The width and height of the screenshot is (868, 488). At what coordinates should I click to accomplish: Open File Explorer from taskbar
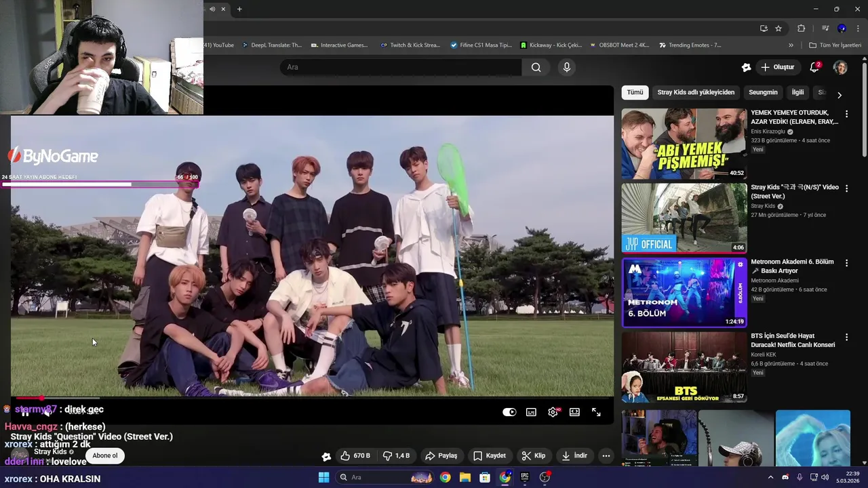tap(465, 477)
